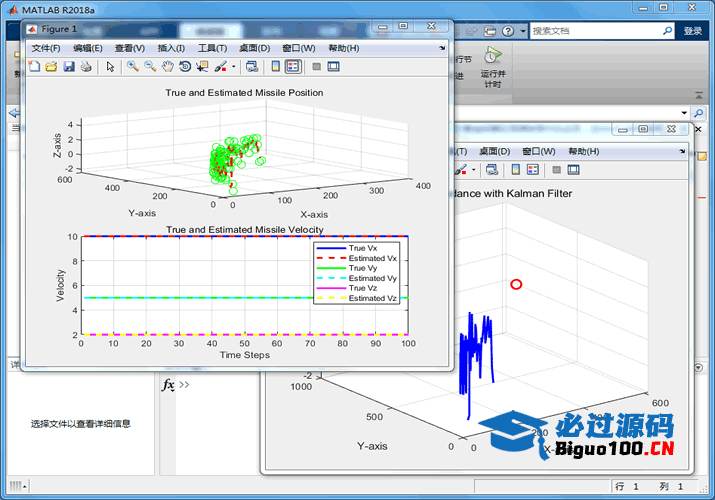Viewport: 715px width, 500px height.
Task: Click red circle target marker in second figure
Action: pyautogui.click(x=516, y=284)
